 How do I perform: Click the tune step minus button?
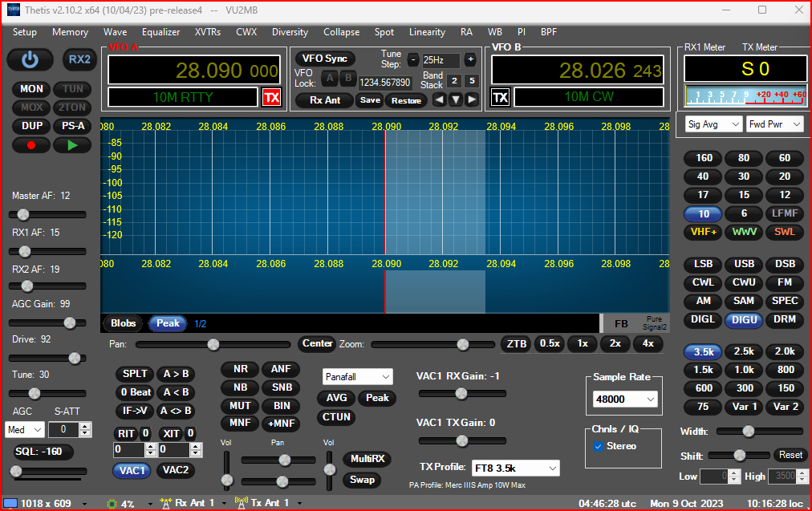pyautogui.click(x=413, y=59)
